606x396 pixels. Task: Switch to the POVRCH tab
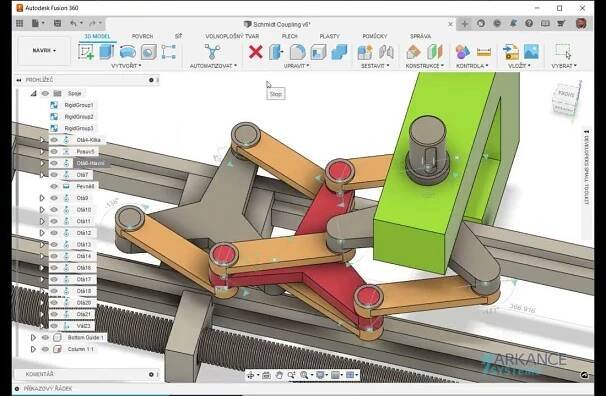click(142, 36)
